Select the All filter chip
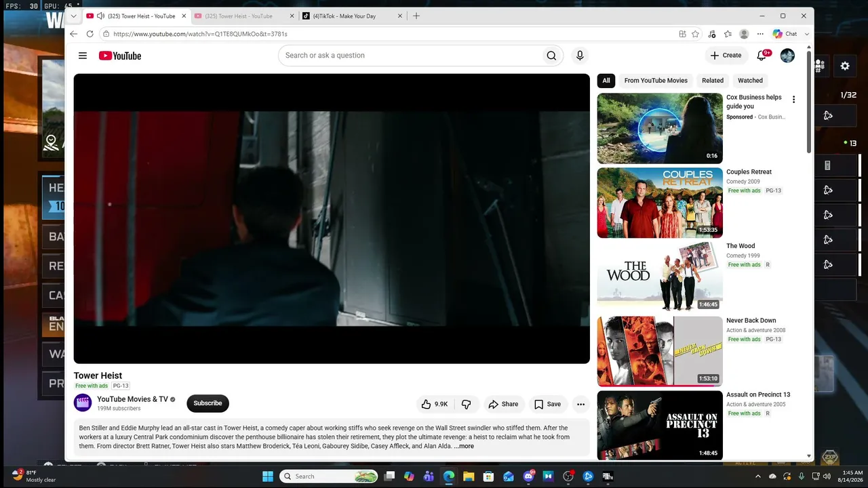 point(606,81)
